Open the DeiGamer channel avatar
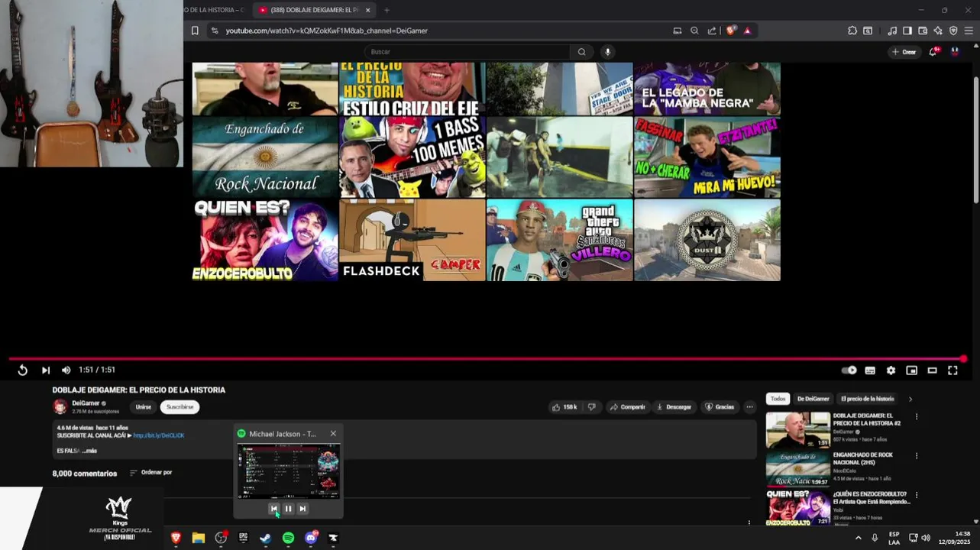980x550 pixels. 60,407
